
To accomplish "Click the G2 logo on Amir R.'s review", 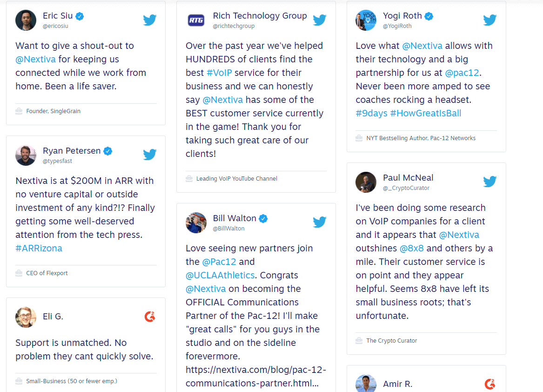I will coord(489,384).
